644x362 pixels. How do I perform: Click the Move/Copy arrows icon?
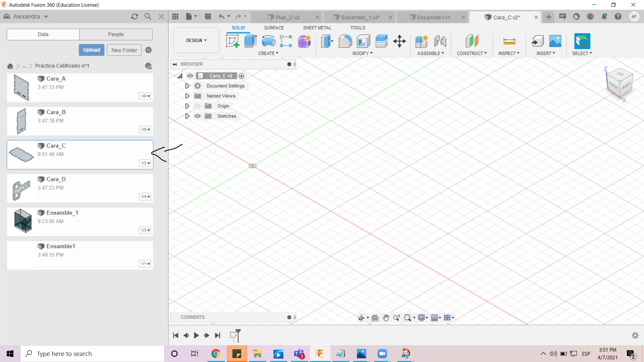coord(399,41)
